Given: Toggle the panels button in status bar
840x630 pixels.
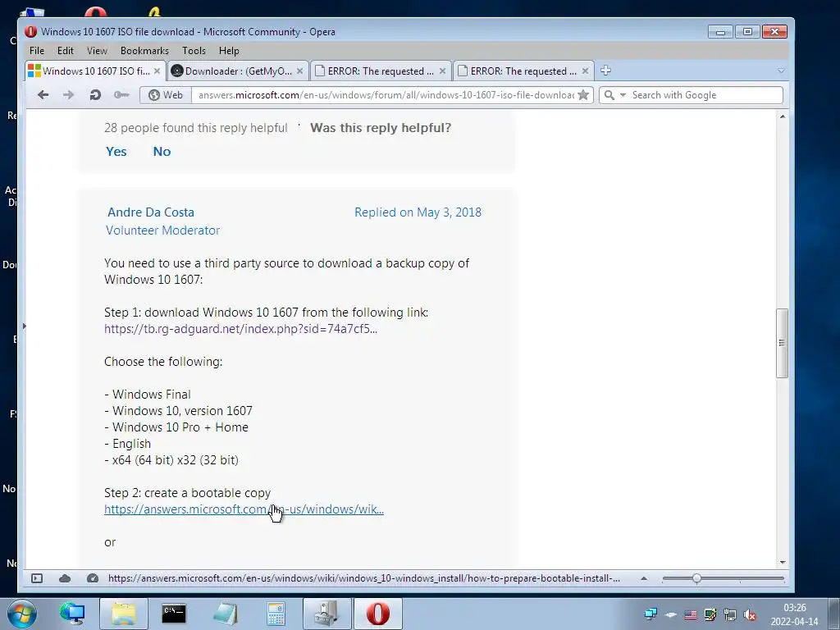Looking at the screenshot, I should click(36, 578).
